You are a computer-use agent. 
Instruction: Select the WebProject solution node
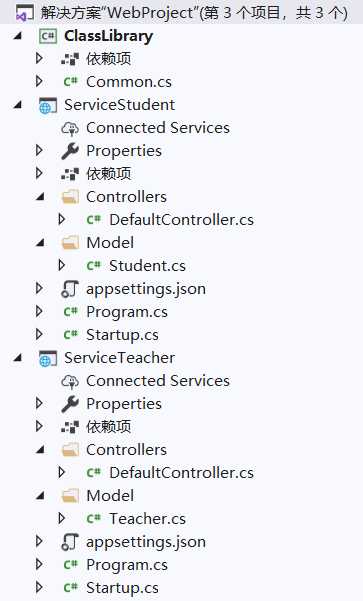point(194,13)
